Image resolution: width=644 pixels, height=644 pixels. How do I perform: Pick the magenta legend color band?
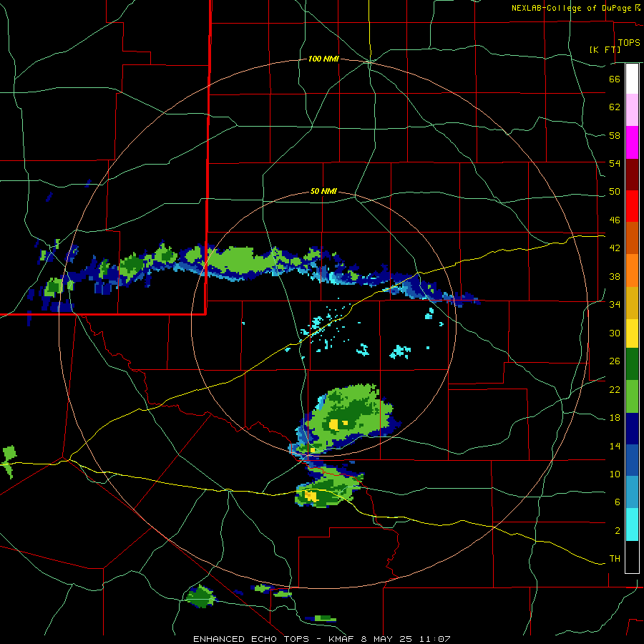pos(632,142)
